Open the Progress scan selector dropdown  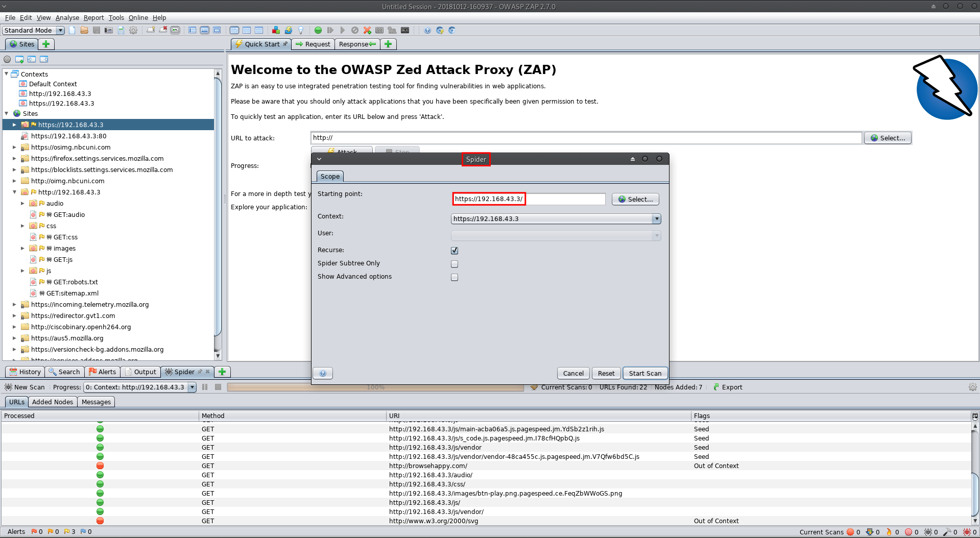point(140,387)
